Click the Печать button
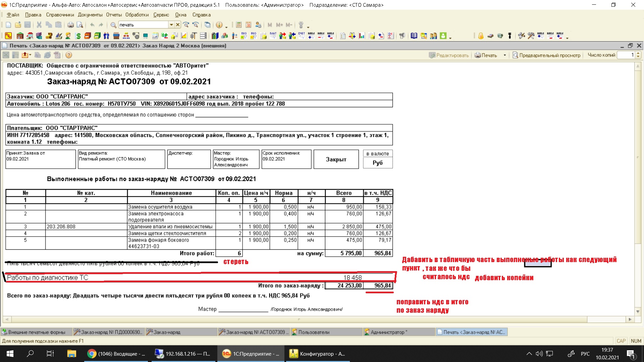This screenshot has width=644, height=362. (x=486, y=55)
